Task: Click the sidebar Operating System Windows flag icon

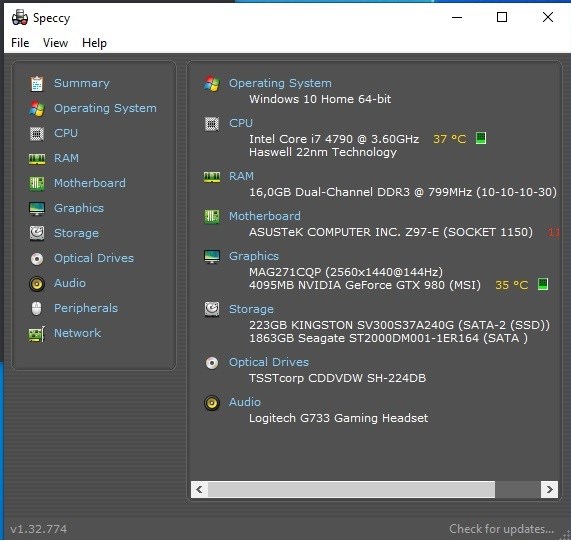Action: click(x=37, y=108)
